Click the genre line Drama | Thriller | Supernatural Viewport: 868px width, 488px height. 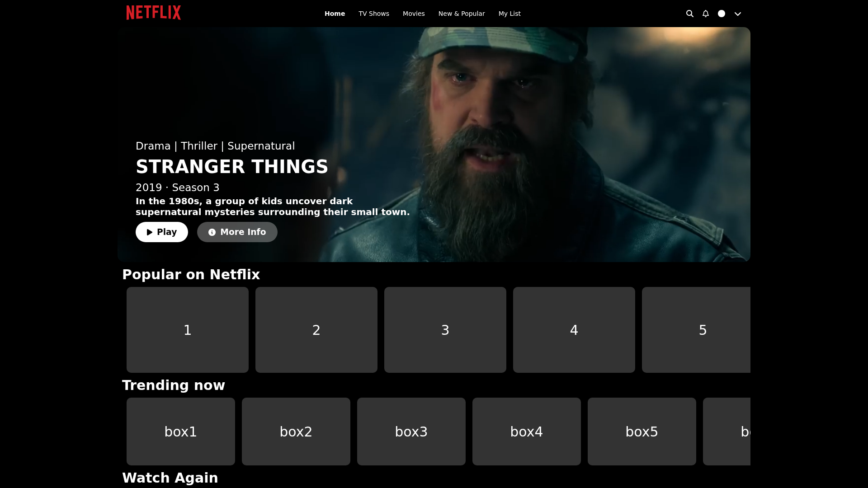(x=215, y=146)
